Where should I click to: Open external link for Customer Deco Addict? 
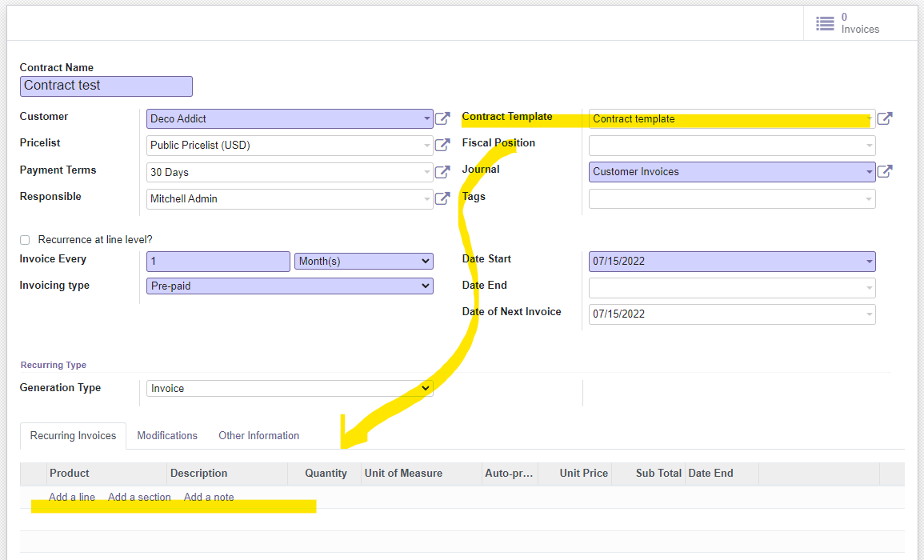(x=442, y=118)
